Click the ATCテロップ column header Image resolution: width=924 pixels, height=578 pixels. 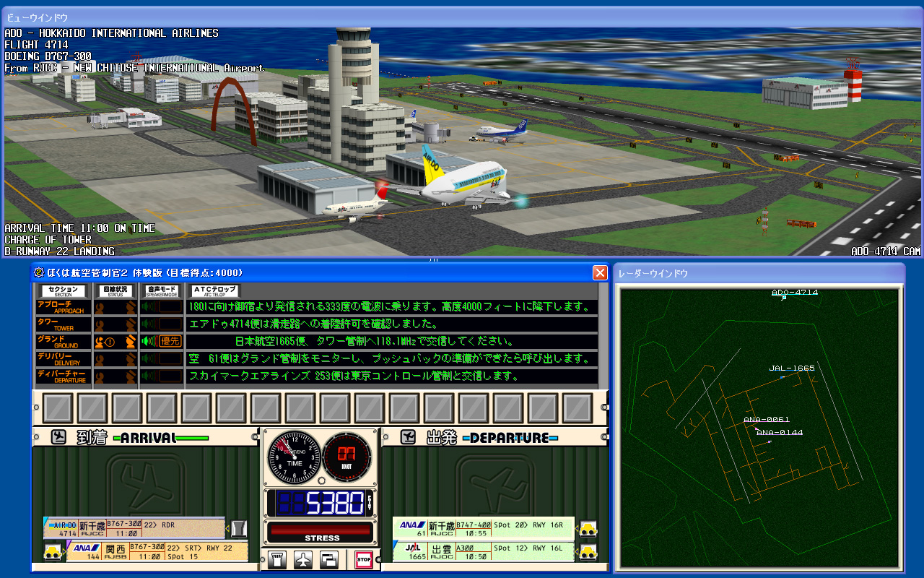[215, 291]
